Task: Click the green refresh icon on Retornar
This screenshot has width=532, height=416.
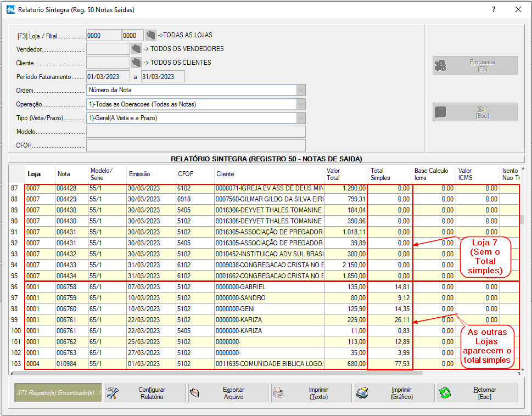Action: coord(445,393)
